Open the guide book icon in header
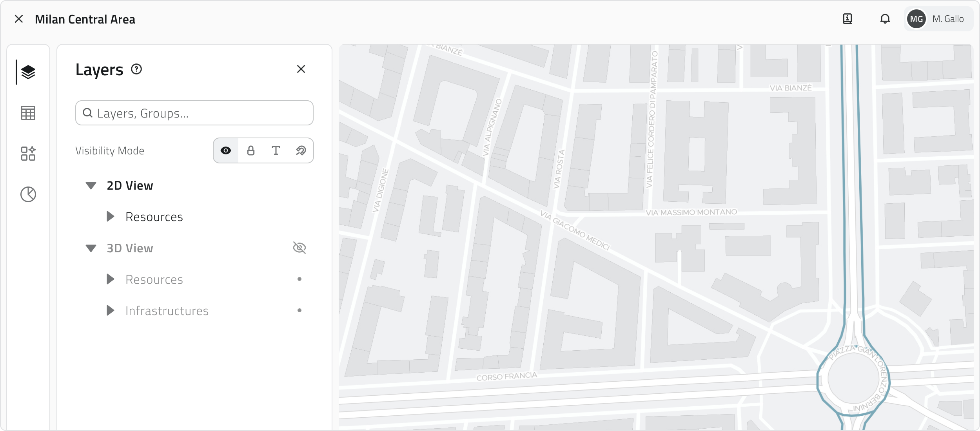This screenshot has height=431, width=980. point(847,19)
